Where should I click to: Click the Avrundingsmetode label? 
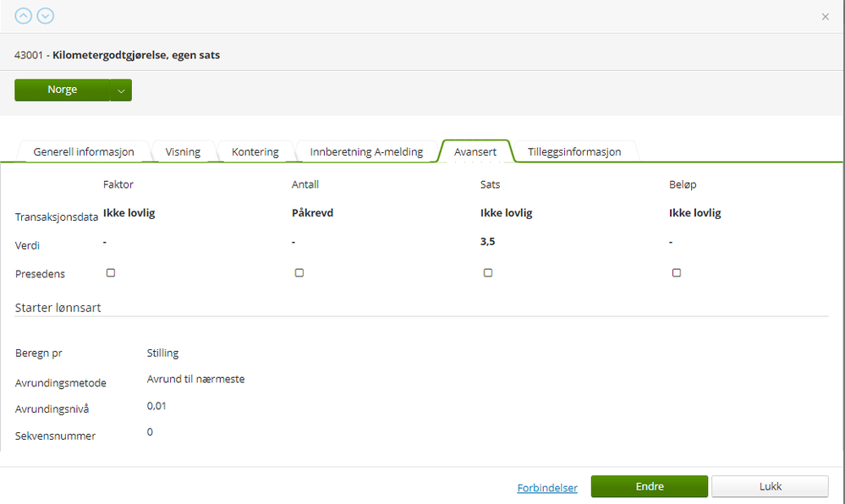(x=60, y=383)
